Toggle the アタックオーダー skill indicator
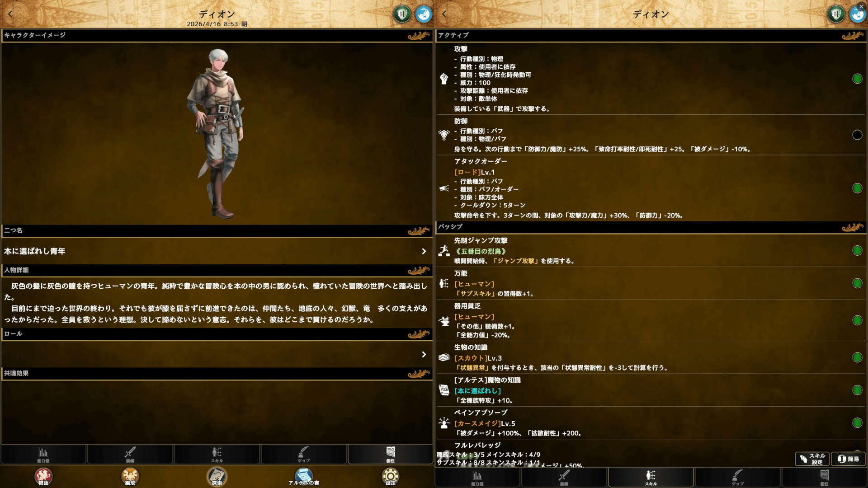868x488 pixels. [x=857, y=188]
